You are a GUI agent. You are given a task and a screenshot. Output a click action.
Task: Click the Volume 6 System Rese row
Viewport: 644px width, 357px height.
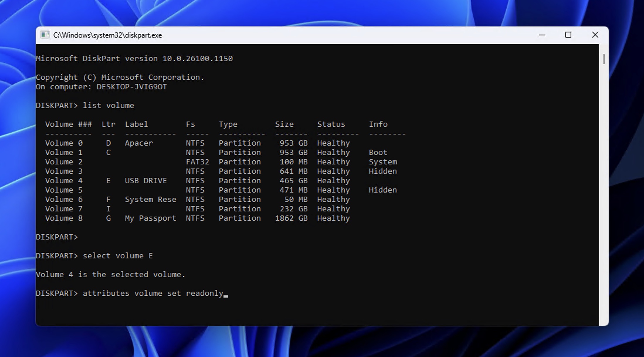tap(151, 199)
